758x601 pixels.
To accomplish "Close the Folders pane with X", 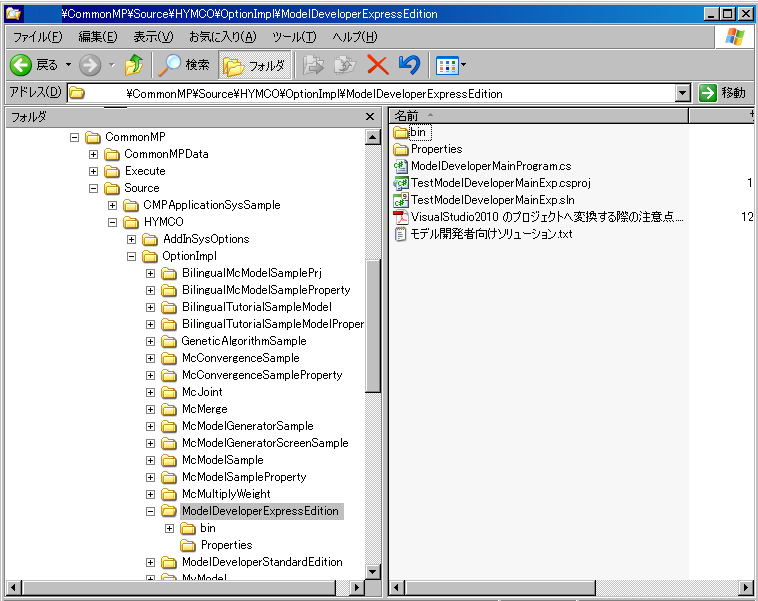I will [x=370, y=117].
